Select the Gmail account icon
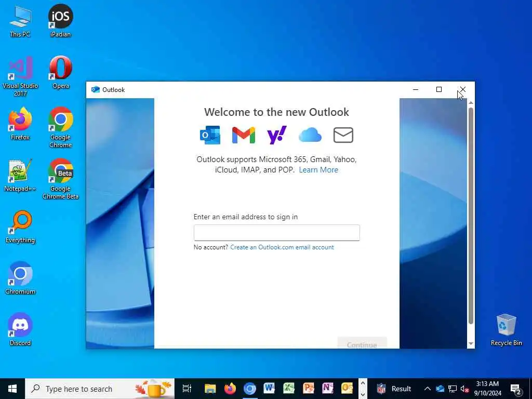The image size is (532, 399). click(243, 135)
